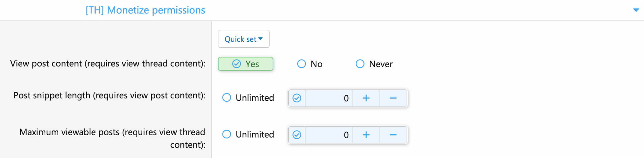Screen dimensions: 644x158
Task: Click the View post content label
Action: point(108,64)
